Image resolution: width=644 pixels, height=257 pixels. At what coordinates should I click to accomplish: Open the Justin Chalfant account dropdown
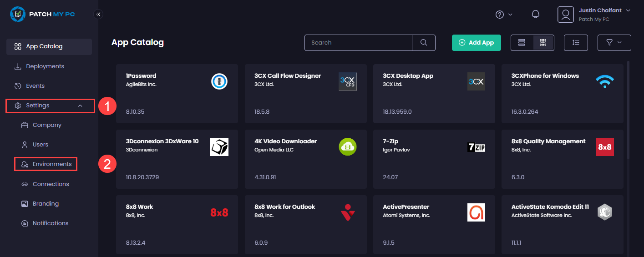(628, 10)
